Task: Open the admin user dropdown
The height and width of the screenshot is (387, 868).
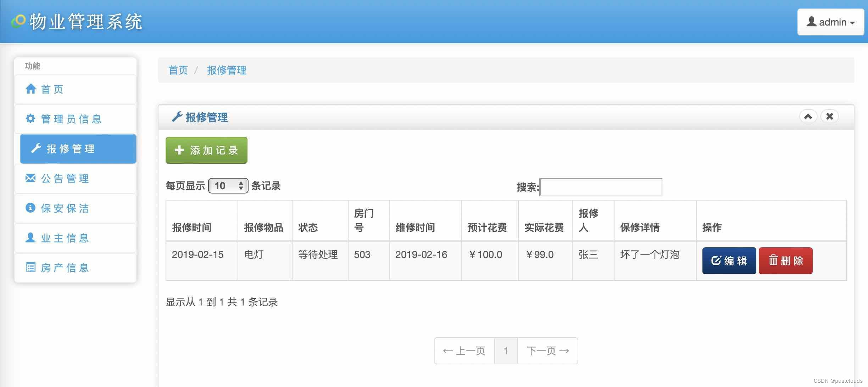Action: pos(830,22)
